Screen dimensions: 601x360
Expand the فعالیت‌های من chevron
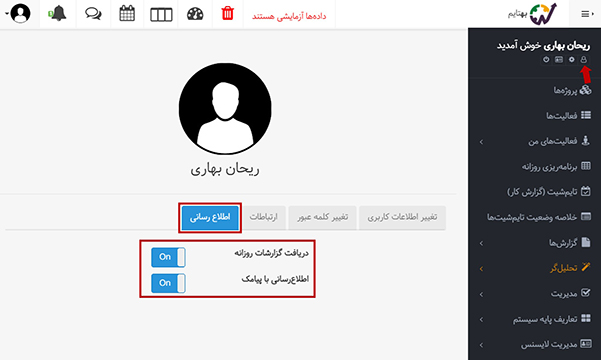481,142
